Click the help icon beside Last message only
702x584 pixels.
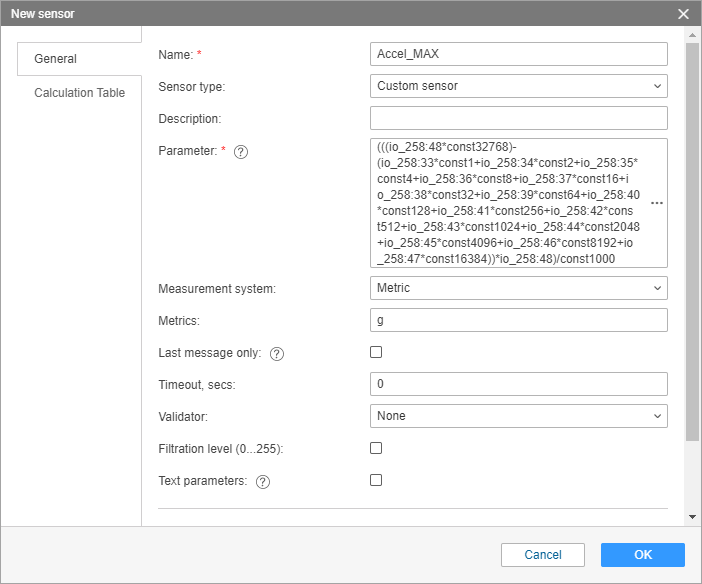(x=277, y=353)
